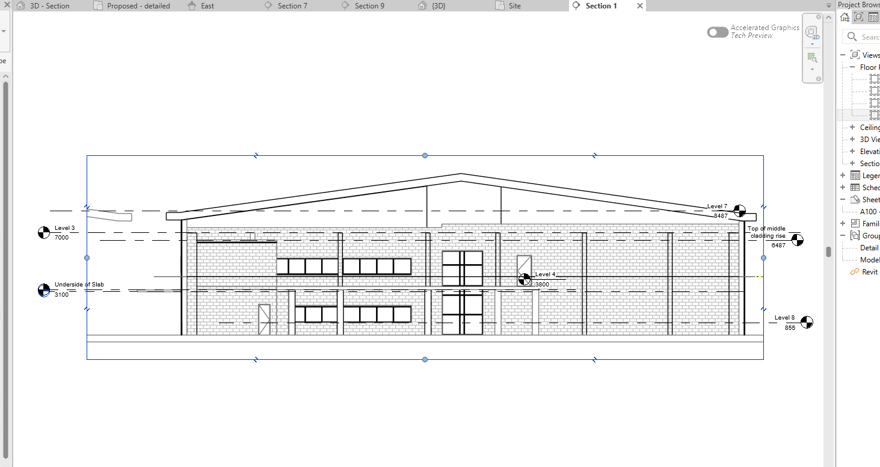Expand the Elevations node
Viewport: 880px width, 467px height.
(852, 152)
